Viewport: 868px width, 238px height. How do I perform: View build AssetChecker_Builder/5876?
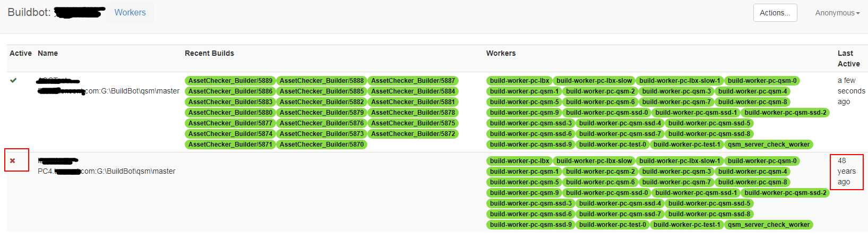[322, 123]
